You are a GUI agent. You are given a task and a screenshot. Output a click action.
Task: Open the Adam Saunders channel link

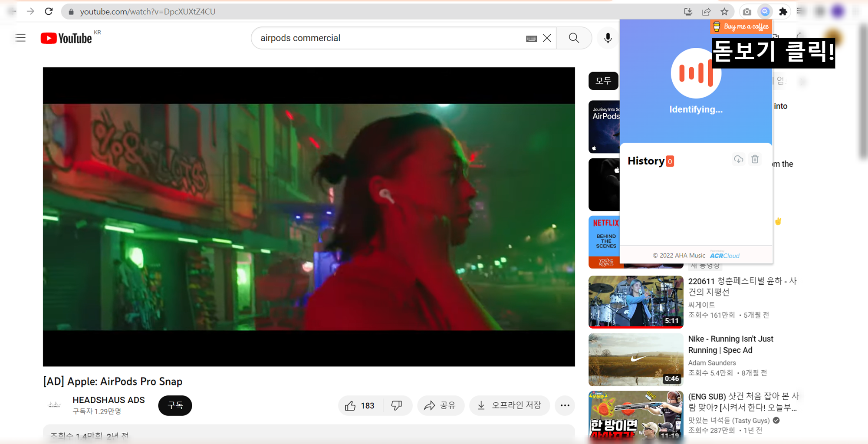712,363
